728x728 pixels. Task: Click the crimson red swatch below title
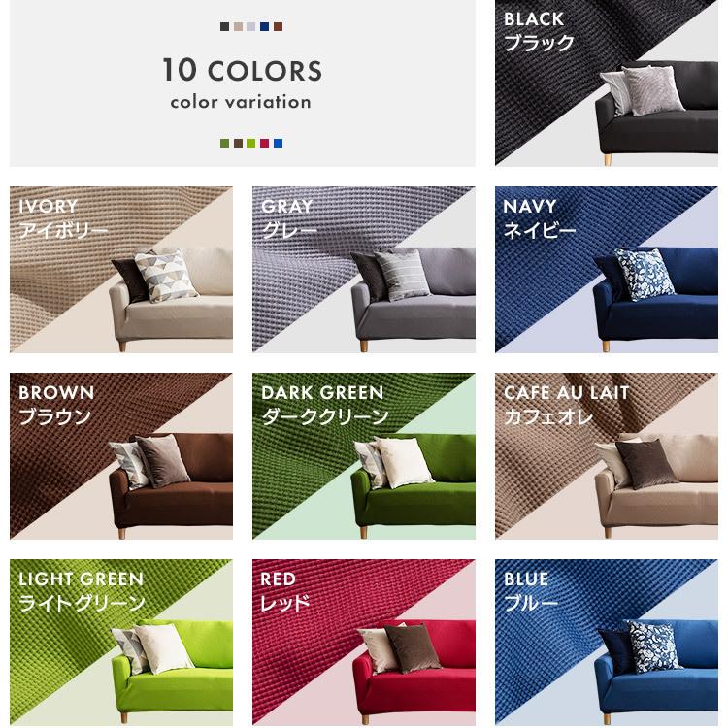coord(265,143)
